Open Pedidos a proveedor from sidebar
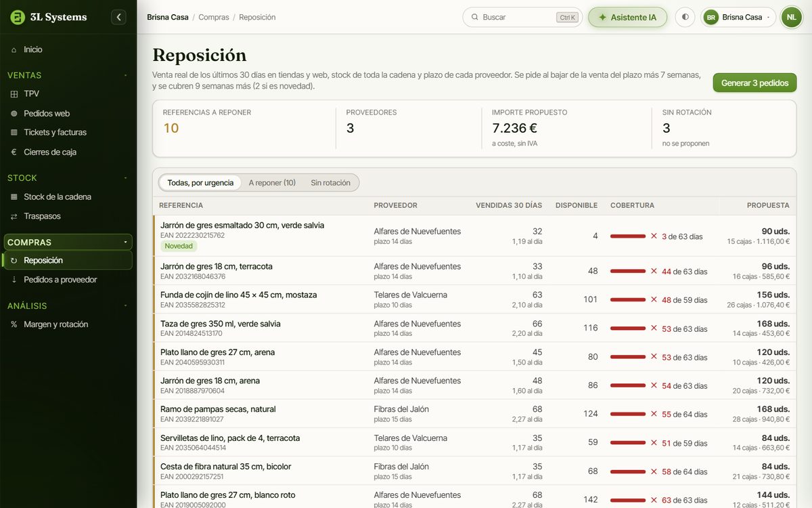Screen dimensions: 812x508 click(68, 279)
